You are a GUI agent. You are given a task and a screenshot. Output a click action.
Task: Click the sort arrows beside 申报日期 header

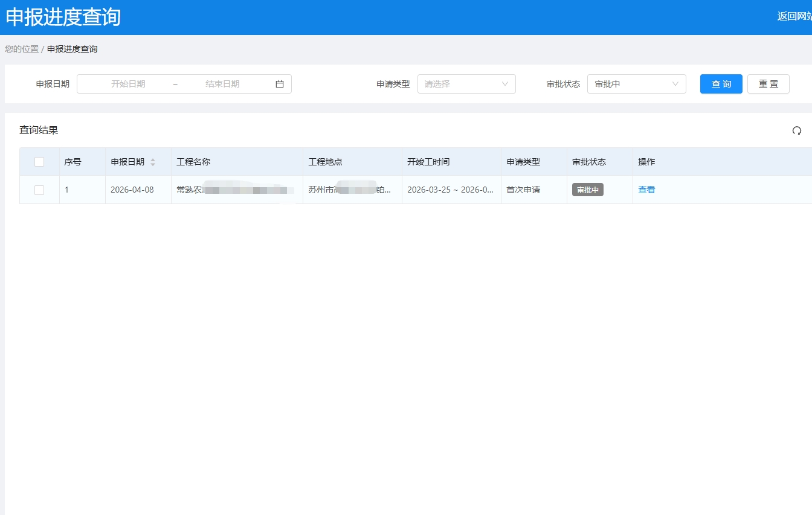pyautogui.click(x=153, y=162)
